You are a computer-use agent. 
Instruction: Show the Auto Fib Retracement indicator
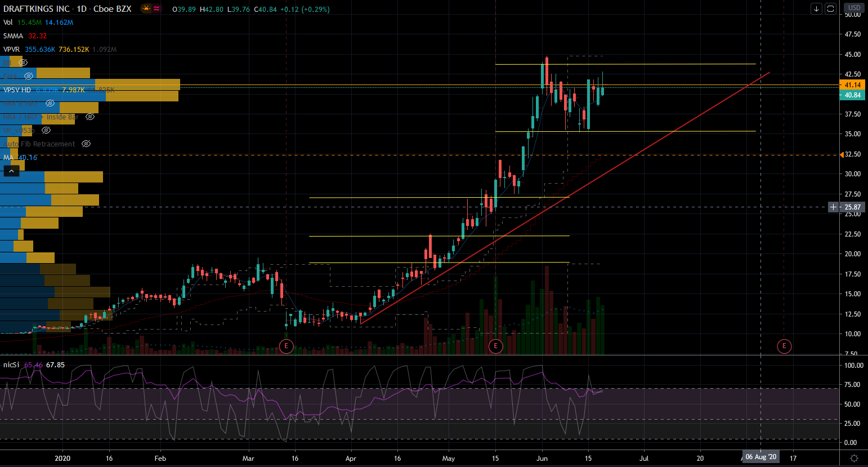tap(86, 144)
